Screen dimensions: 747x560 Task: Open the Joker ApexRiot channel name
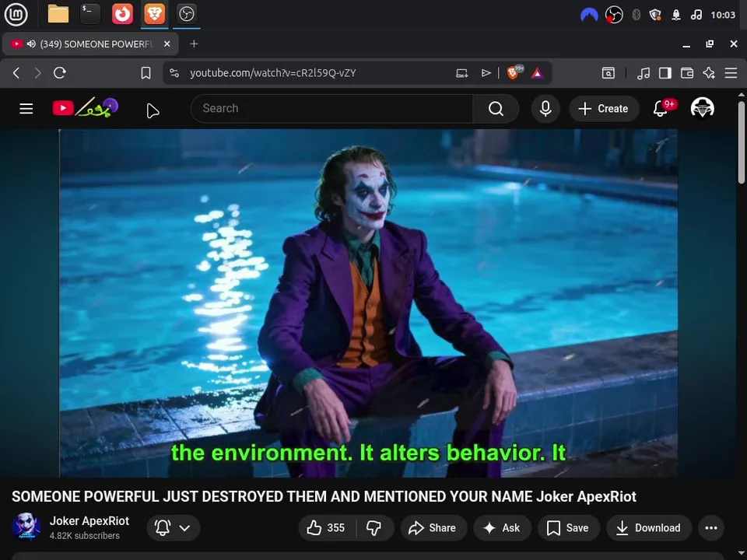coord(89,521)
